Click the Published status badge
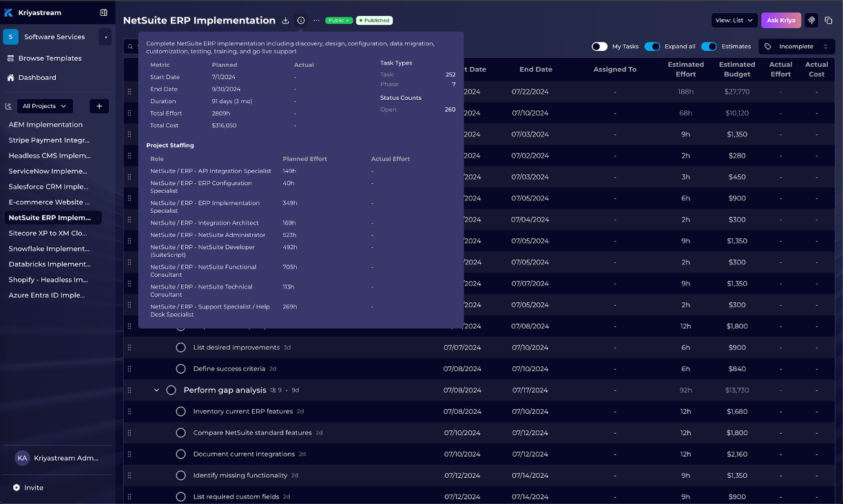The image size is (843, 504). tap(374, 20)
